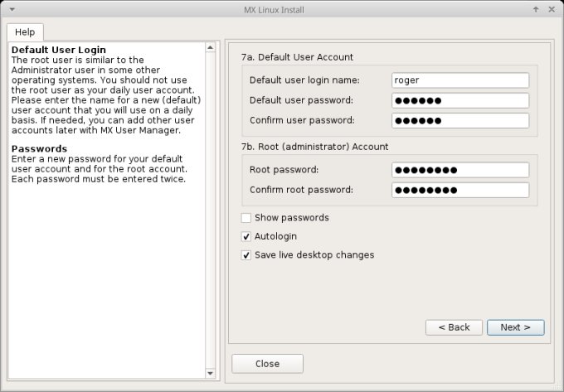
Task: Click the Confirm user password field
Action: pos(460,120)
